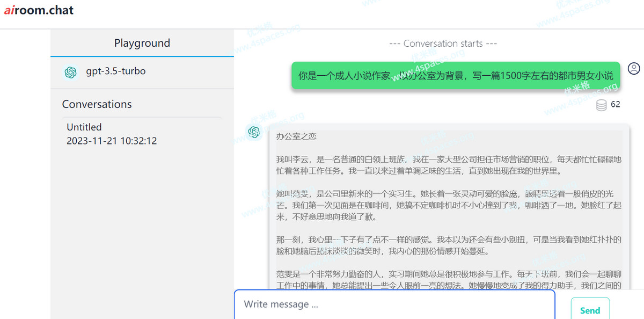Click the paragraph starting with 我叫李云
Screen dimensions: 644x319
448,165
